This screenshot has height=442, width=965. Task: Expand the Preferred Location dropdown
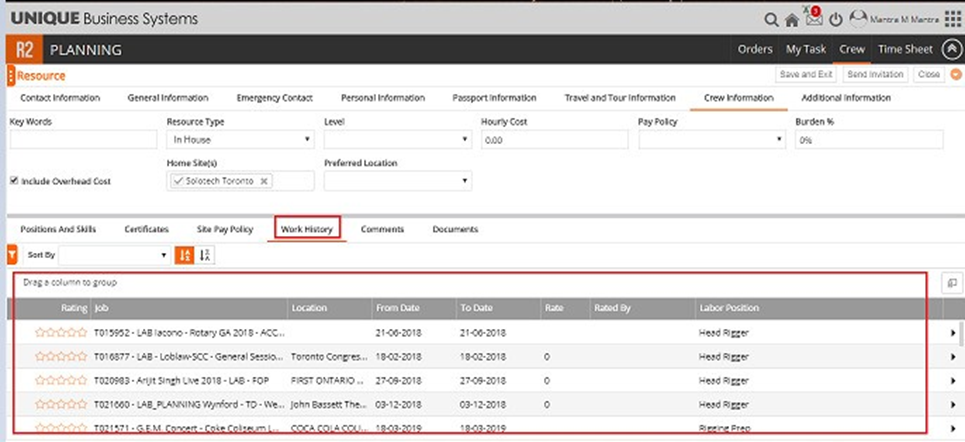(397, 181)
